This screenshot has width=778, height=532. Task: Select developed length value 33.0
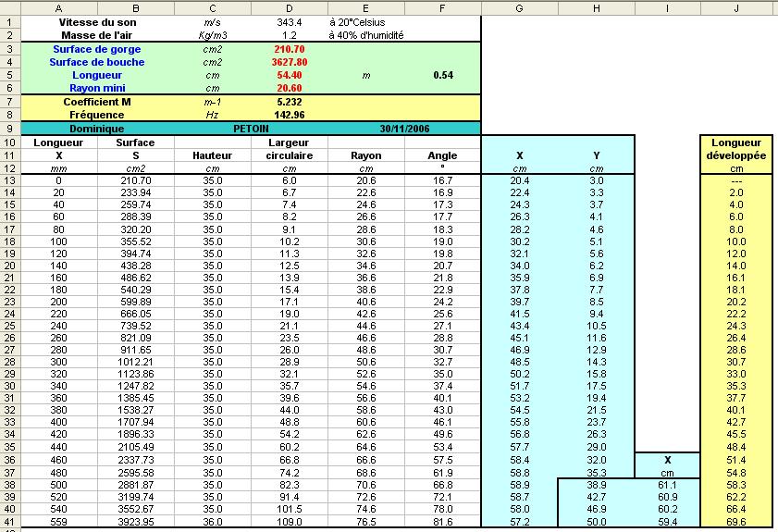[736, 374]
